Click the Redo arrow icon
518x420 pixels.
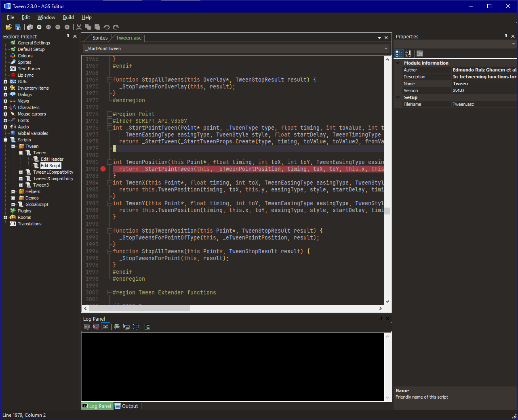point(116,27)
